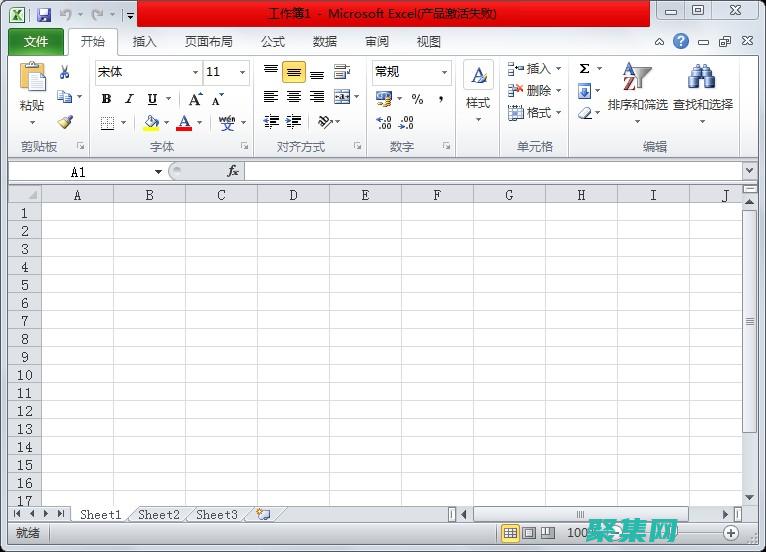The width and height of the screenshot is (766, 552).
Task: Toggle Italic formatting
Action: [129, 99]
